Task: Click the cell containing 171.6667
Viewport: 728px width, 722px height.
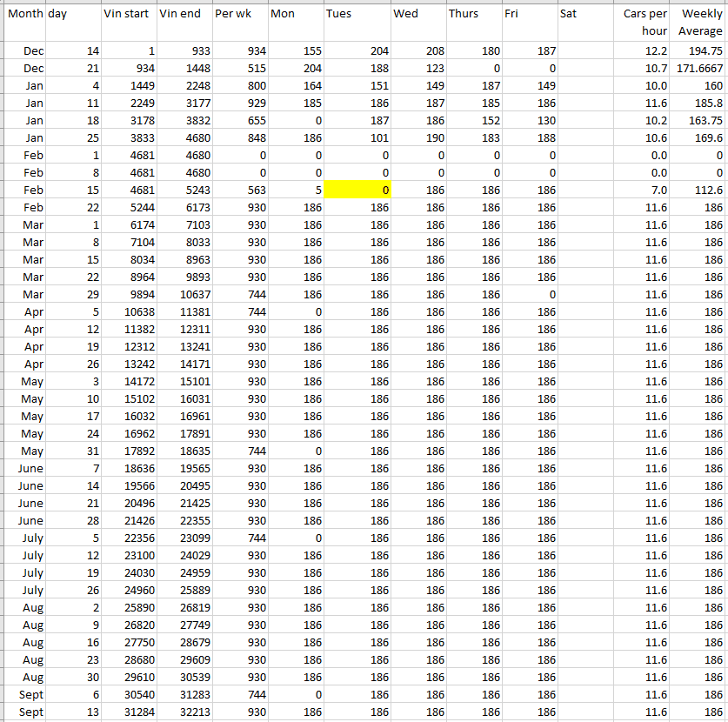Action: tap(698, 68)
